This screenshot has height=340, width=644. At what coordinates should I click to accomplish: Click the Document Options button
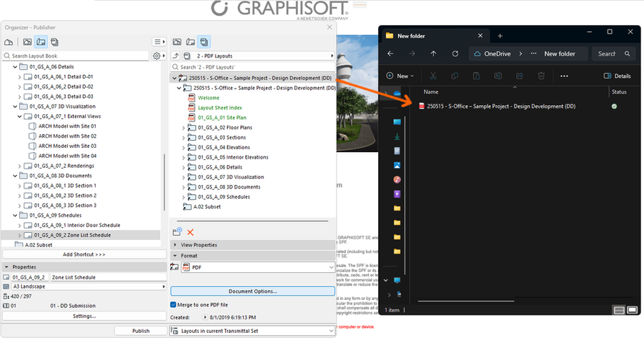(252, 291)
